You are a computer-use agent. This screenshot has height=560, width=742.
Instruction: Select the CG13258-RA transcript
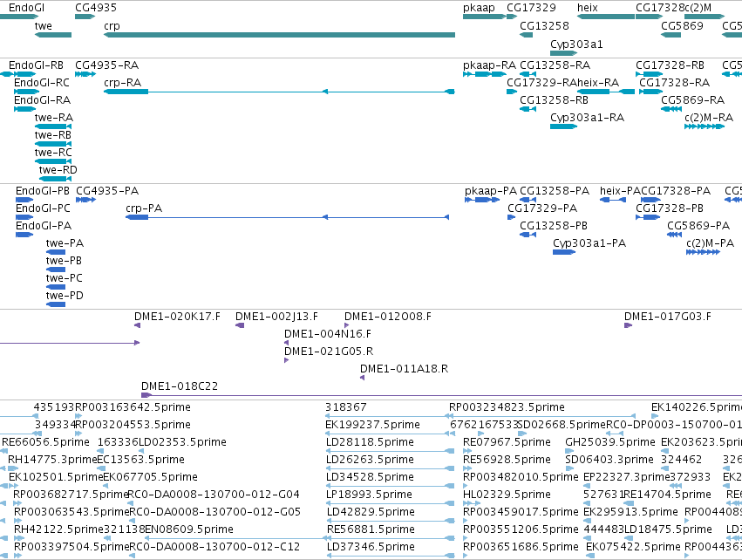528,74
